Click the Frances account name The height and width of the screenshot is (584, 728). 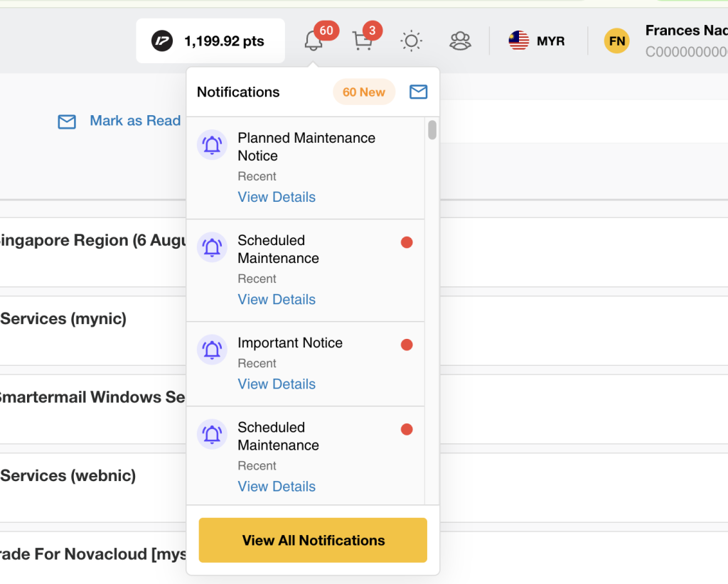pos(686,31)
